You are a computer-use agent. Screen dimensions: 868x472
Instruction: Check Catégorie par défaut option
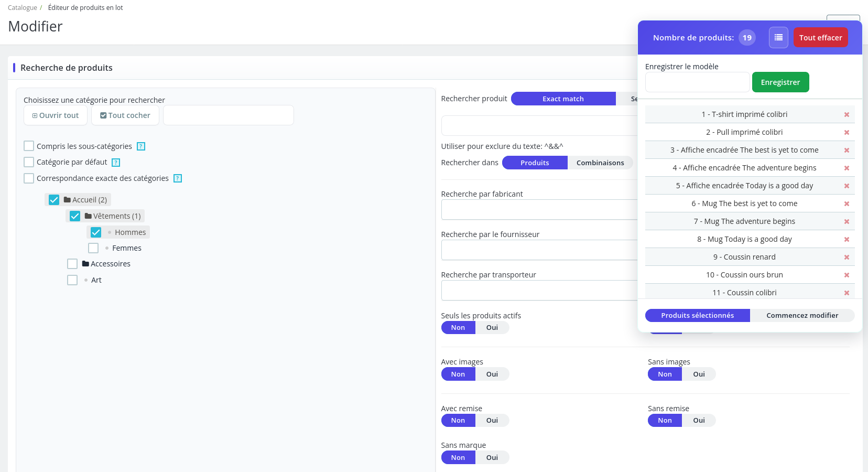(x=29, y=162)
